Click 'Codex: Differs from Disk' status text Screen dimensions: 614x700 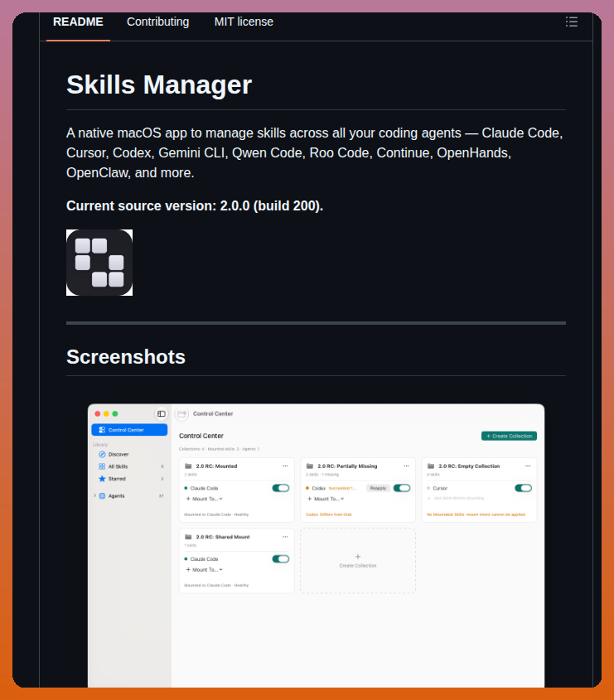tap(329, 514)
